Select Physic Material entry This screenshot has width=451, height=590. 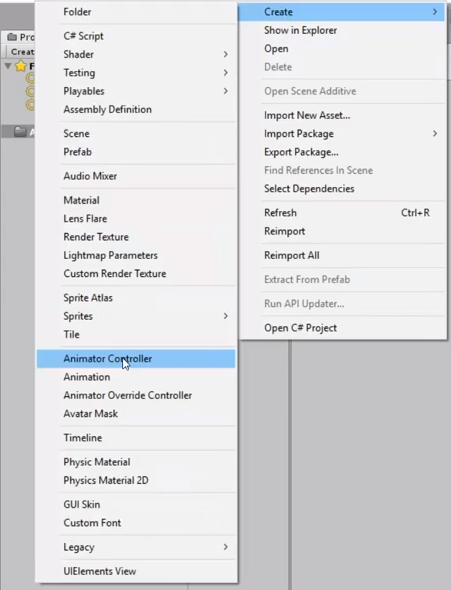[x=136, y=462]
